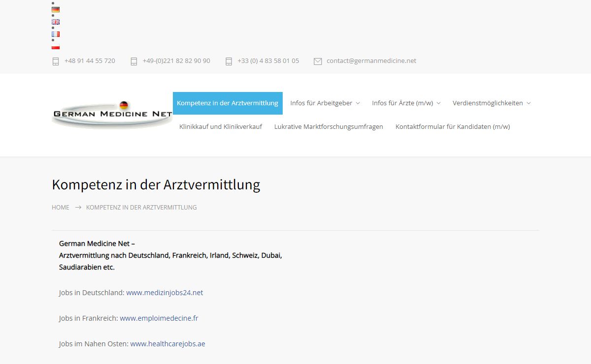
Task: Click phone number +48 91 44 55 720
Action: (x=90, y=61)
